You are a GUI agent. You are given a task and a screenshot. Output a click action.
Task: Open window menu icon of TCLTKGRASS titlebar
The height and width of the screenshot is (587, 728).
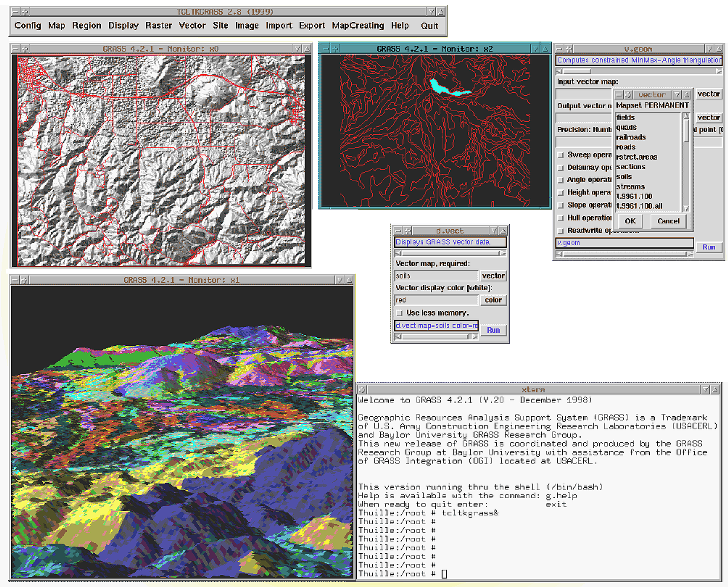pyautogui.click(x=15, y=12)
